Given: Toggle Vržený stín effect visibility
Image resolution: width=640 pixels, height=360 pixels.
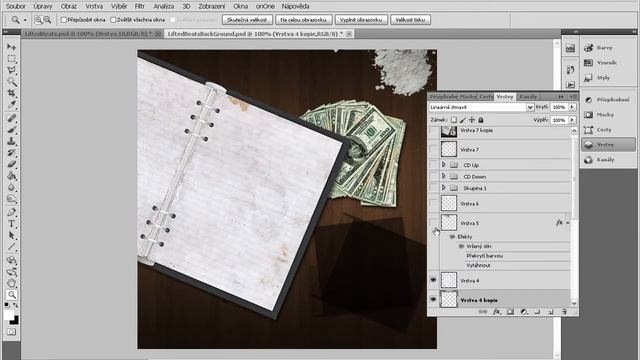Looking at the screenshot, I should (x=461, y=246).
